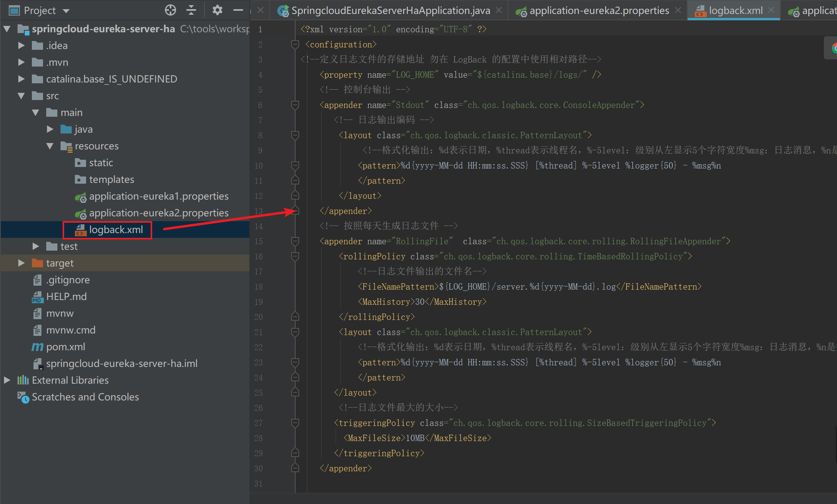
Task: Fold the Stdout appender on line 6
Action: 295,105
